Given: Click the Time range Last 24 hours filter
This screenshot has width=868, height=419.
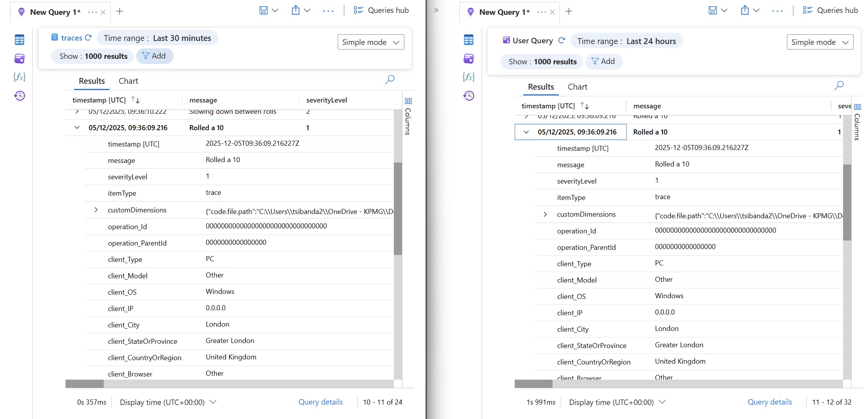Looking at the screenshot, I should pyautogui.click(x=627, y=41).
